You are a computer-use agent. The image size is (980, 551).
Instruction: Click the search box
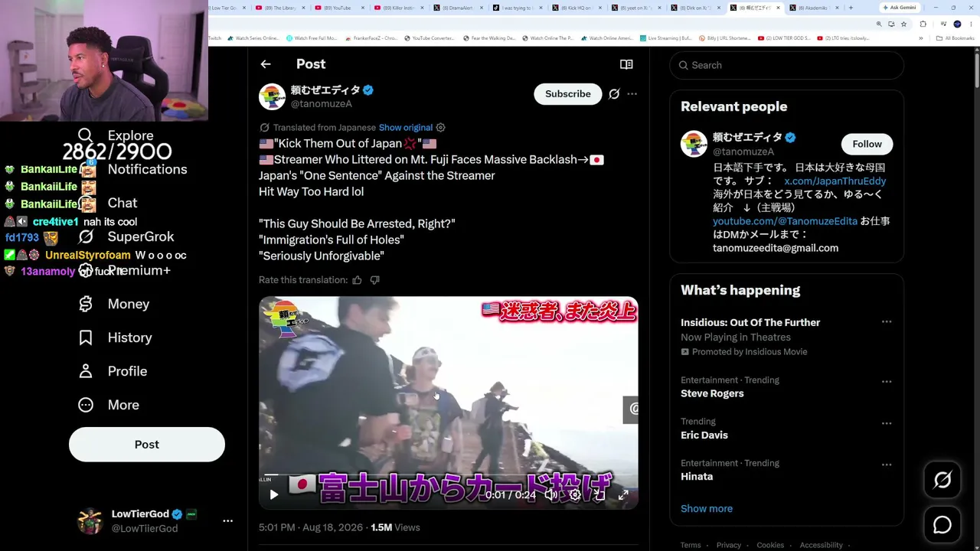[787, 65]
